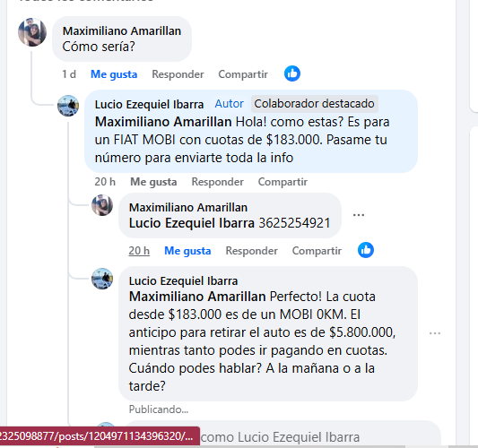478x448 pixels.
Task: Reply to Maximiliano's "Cómo sería?" comment
Action: coord(178,74)
